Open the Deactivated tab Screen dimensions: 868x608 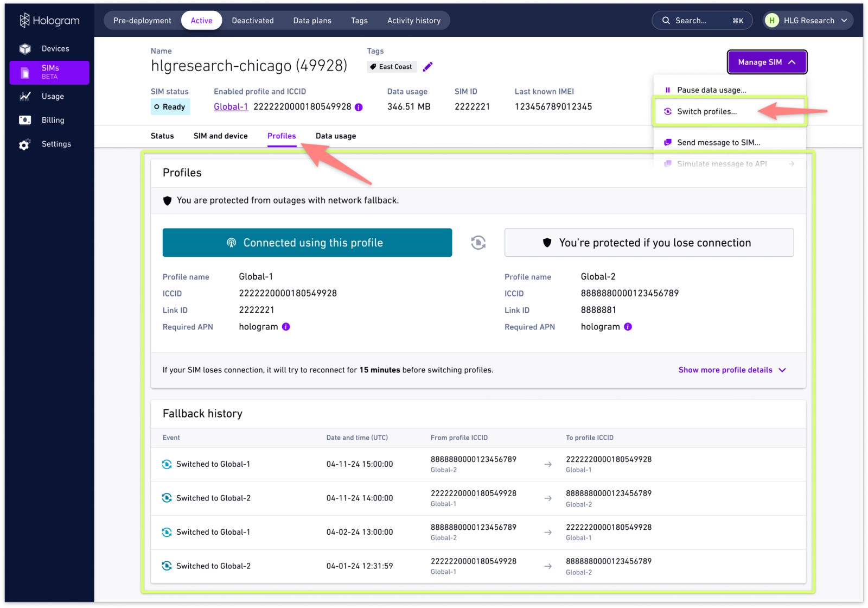[x=253, y=21]
